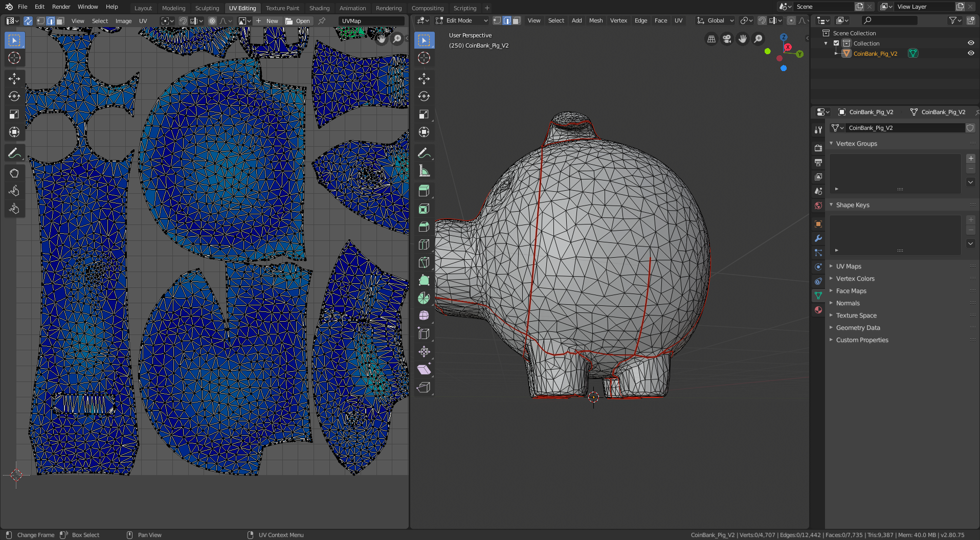Toggle the Collection exclude checkbox
980x540 pixels.
(836, 43)
